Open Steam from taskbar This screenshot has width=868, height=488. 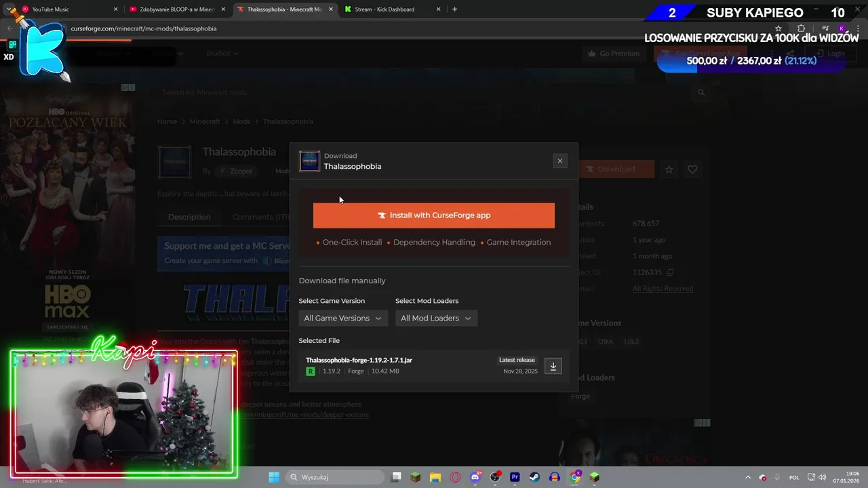click(x=534, y=477)
